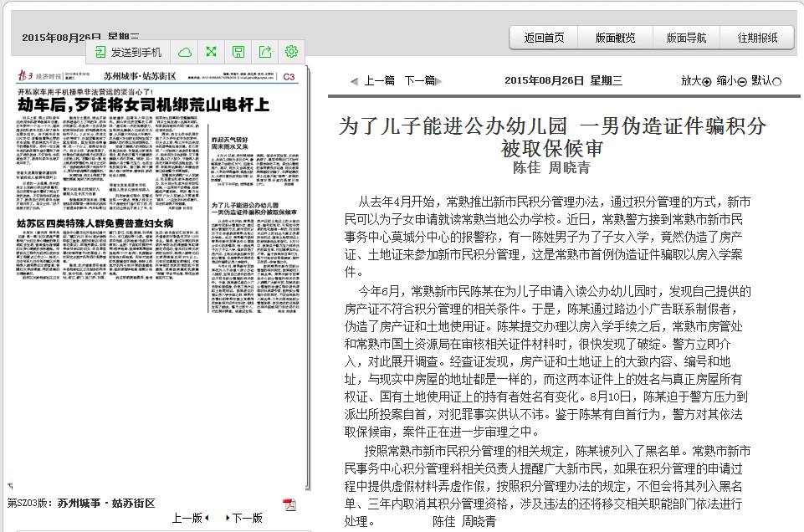This screenshot has height=532, width=804.
Task: Reset text size with 默认 circle
Action: point(777,81)
